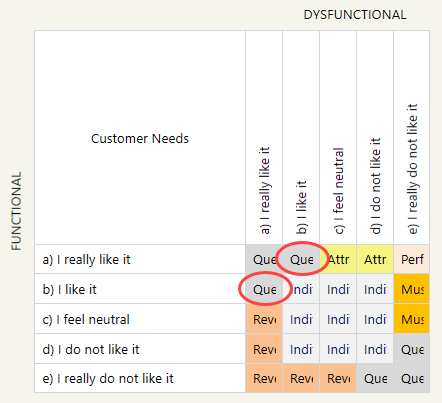442x403 pixels.
Task: Click bottom-right Que cell in last row
Action: coord(412,378)
